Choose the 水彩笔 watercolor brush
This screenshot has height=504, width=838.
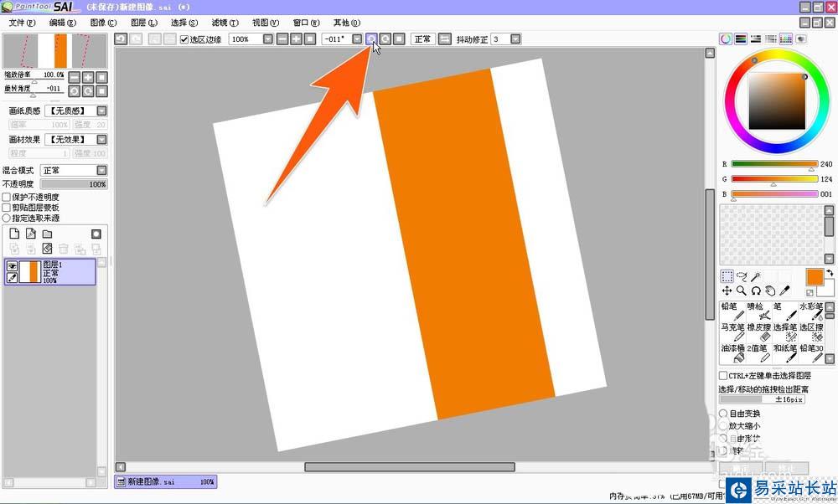[811, 311]
